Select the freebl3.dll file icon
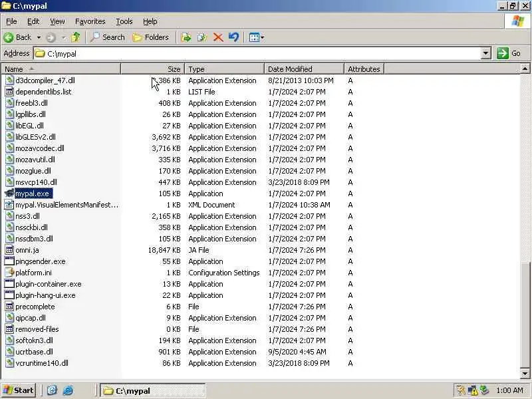 pos(9,103)
